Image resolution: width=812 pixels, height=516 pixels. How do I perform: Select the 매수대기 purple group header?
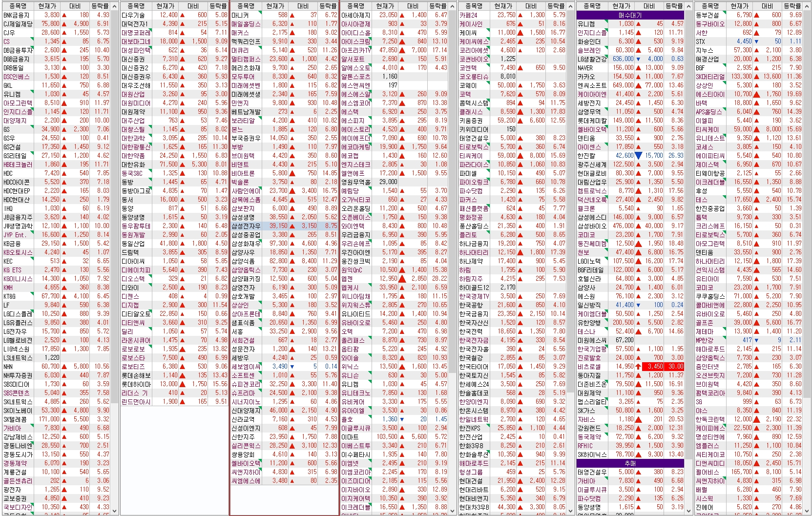(x=630, y=15)
